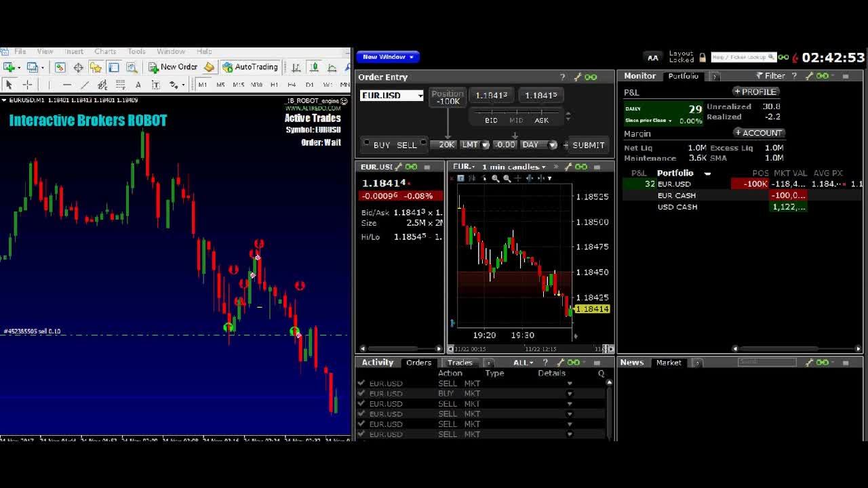Select the crosshair cursor tool
Screen dimensions: 868x488
tap(28, 85)
